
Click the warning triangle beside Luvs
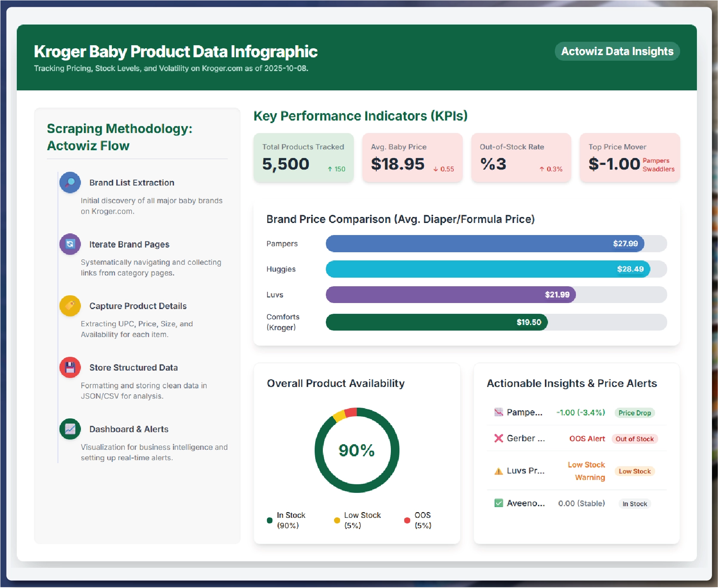(x=498, y=471)
